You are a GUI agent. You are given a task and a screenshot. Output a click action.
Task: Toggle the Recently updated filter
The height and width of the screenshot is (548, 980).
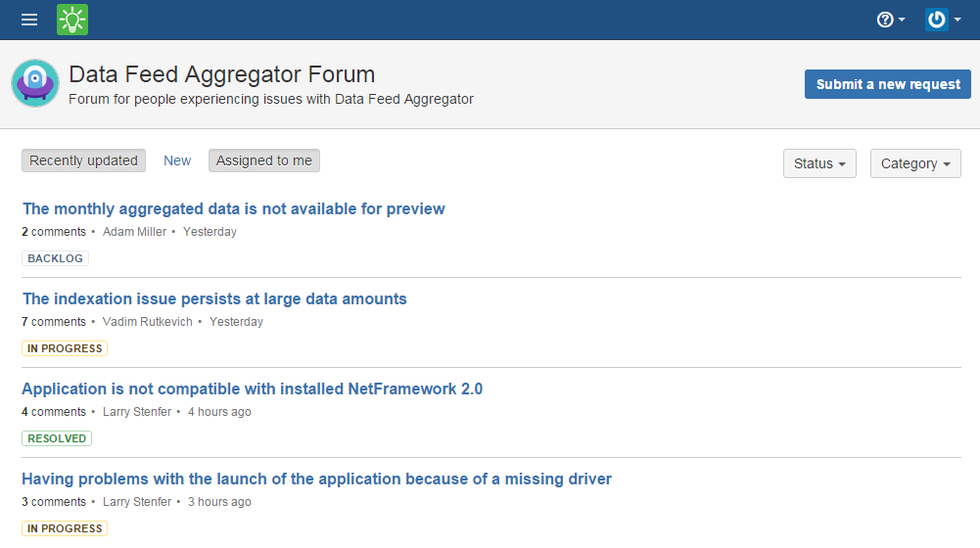(x=84, y=160)
